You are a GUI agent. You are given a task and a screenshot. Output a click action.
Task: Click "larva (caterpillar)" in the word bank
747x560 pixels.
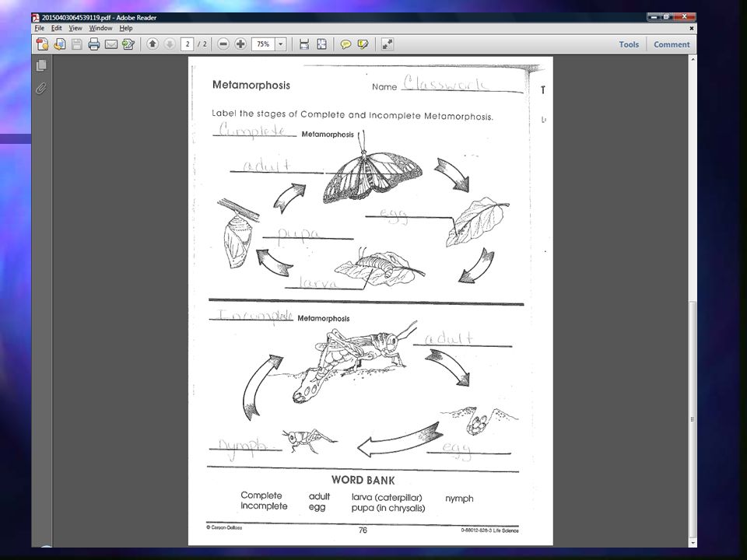coord(387,497)
